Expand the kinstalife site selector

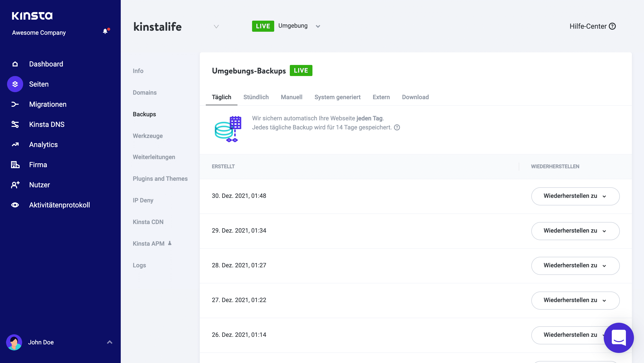tap(216, 27)
